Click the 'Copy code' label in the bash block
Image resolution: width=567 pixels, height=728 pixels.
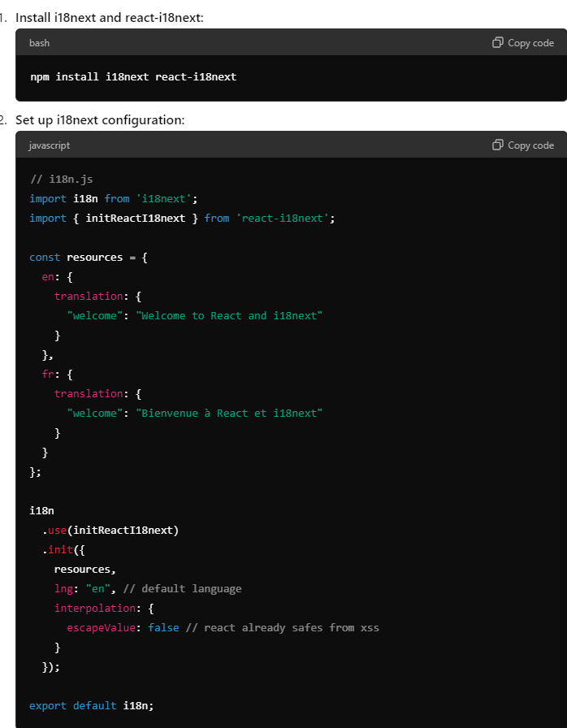point(530,43)
